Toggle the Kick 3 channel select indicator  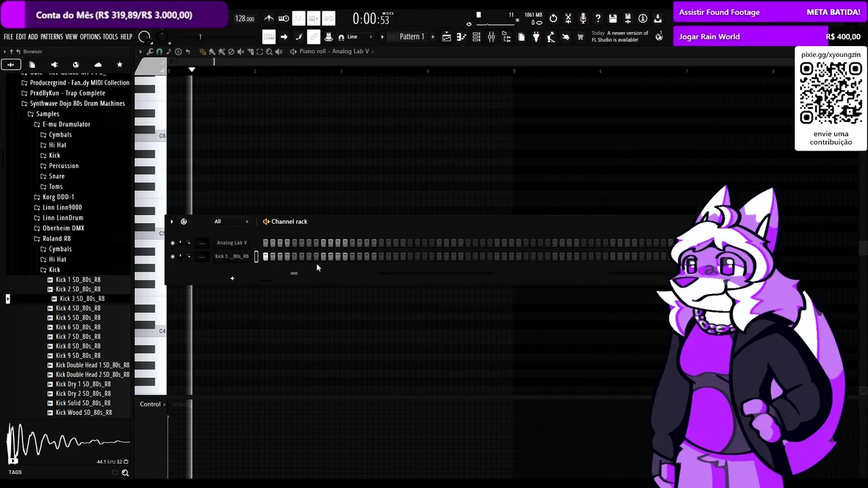[x=256, y=256]
